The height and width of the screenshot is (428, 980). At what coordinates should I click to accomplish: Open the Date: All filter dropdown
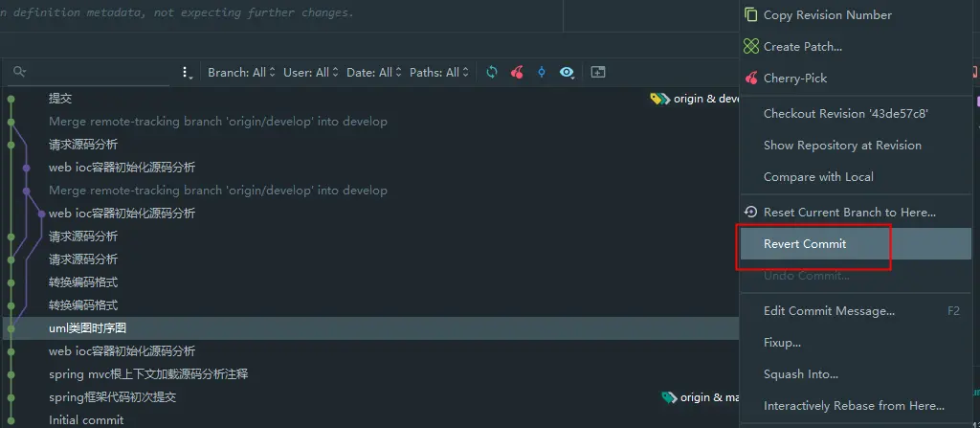[374, 73]
